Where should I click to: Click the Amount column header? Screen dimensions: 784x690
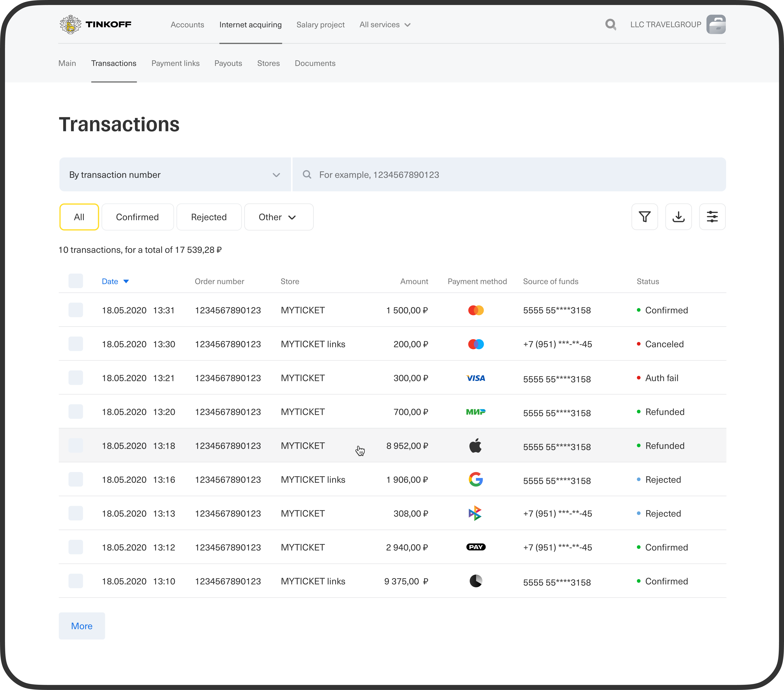[414, 281]
